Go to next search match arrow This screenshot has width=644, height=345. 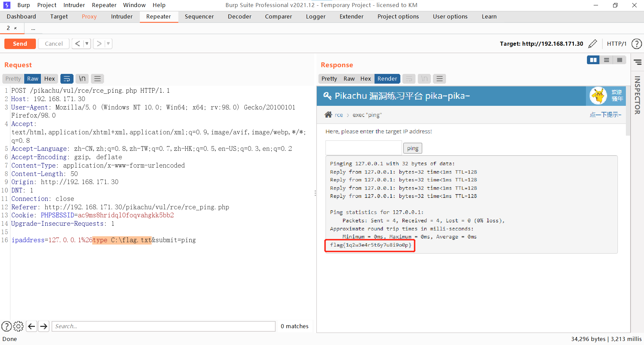tap(44, 326)
